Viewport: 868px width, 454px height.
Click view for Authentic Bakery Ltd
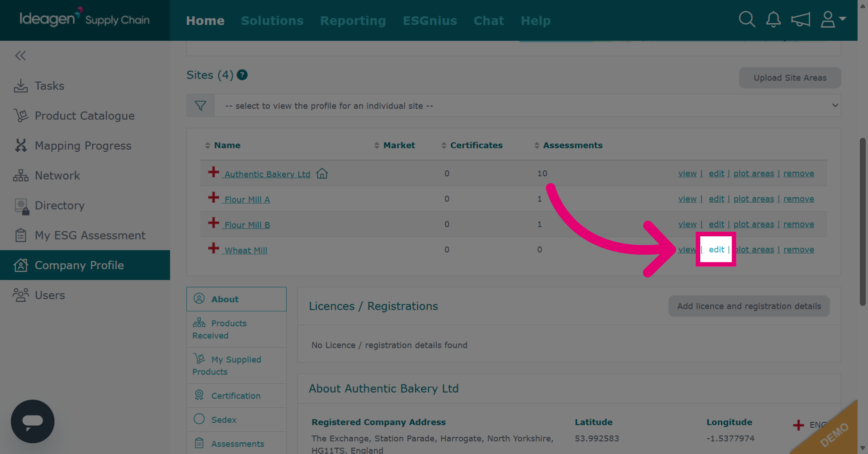687,173
